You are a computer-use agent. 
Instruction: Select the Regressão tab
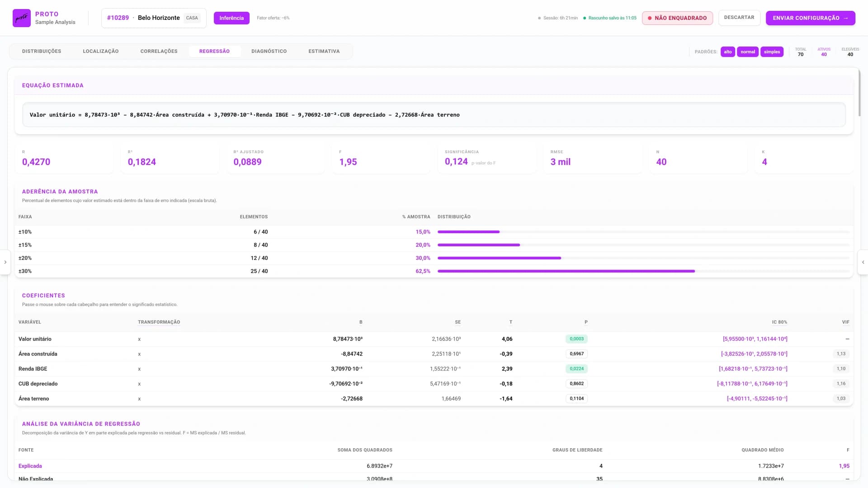tap(214, 52)
